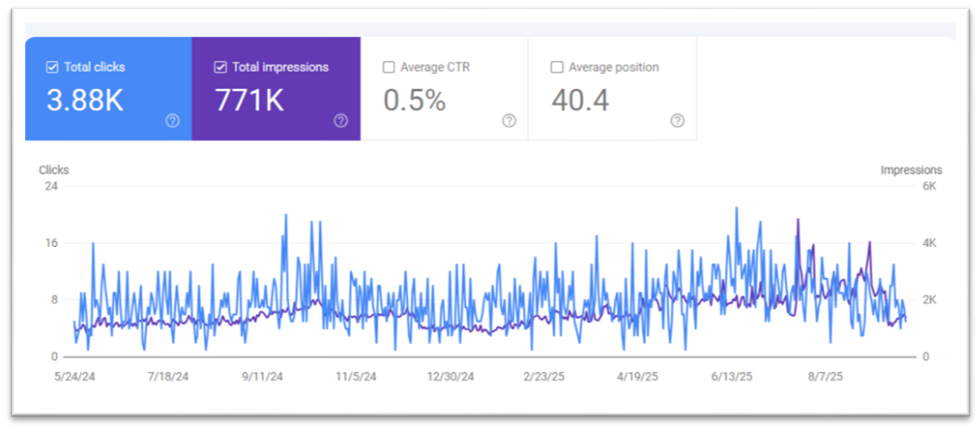Select the 6/13/25 date axis label
The height and width of the screenshot is (430, 980).
730,376
